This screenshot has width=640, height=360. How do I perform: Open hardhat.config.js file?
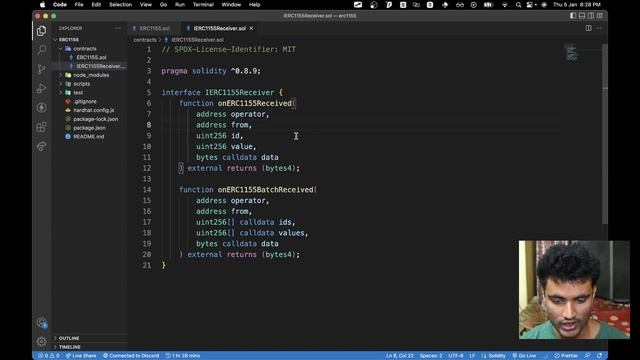tap(93, 110)
